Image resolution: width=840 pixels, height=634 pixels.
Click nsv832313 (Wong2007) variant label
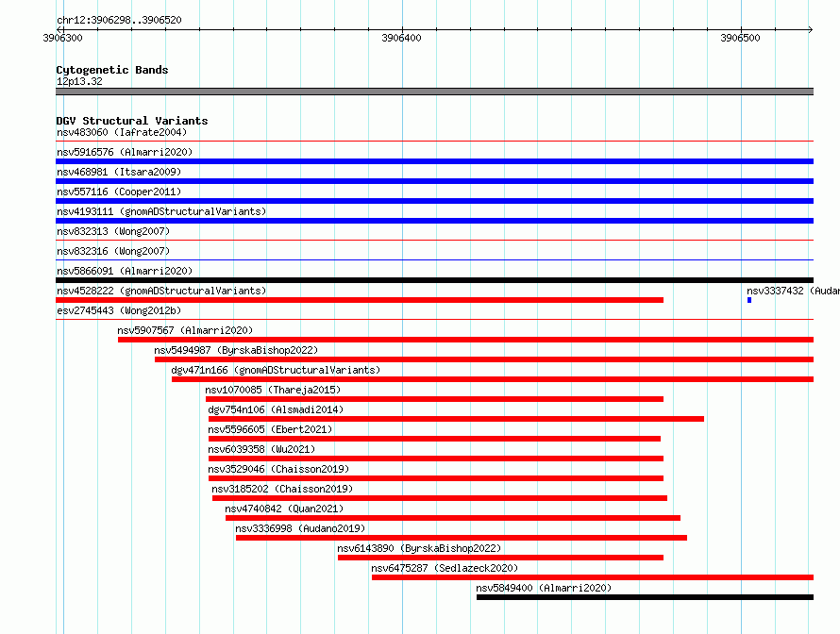tap(113, 231)
